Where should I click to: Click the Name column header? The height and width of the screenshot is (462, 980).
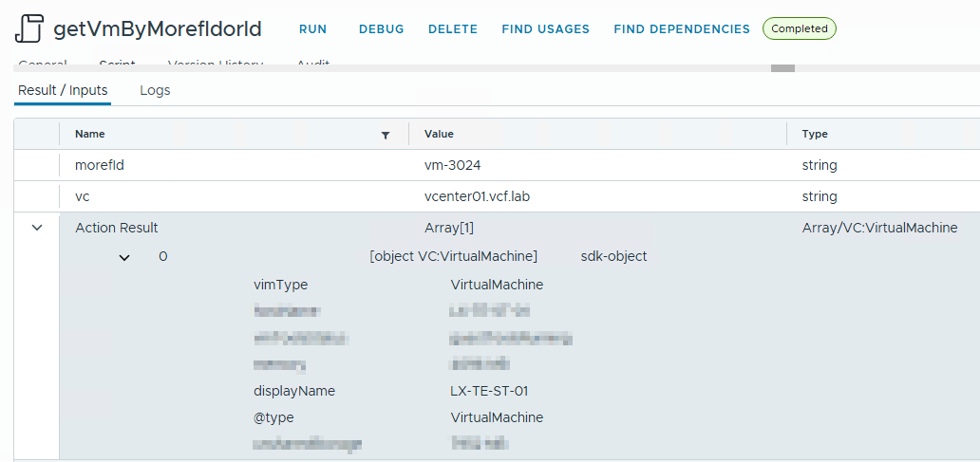click(x=90, y=134)
